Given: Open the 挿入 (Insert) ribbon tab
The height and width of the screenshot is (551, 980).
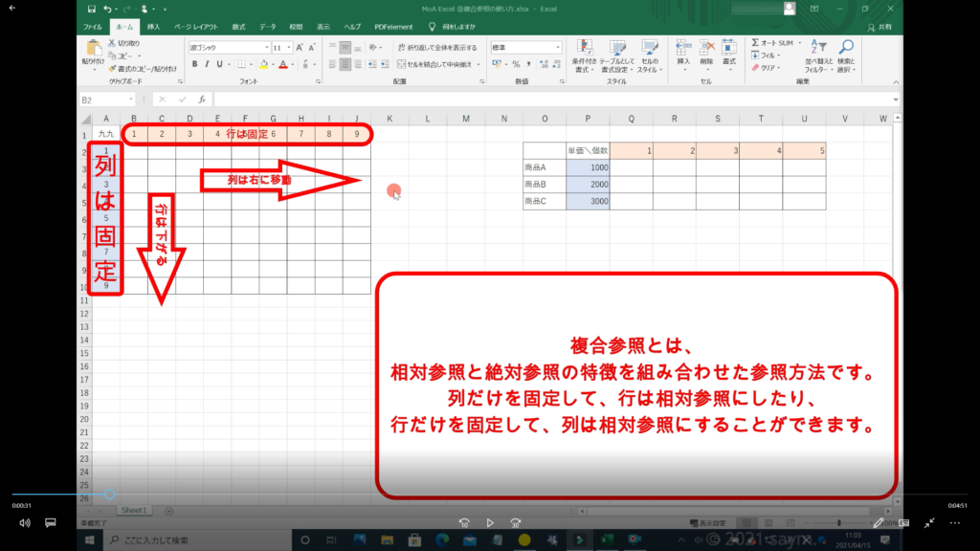Looking at the screenshot, I should point(153,28).
